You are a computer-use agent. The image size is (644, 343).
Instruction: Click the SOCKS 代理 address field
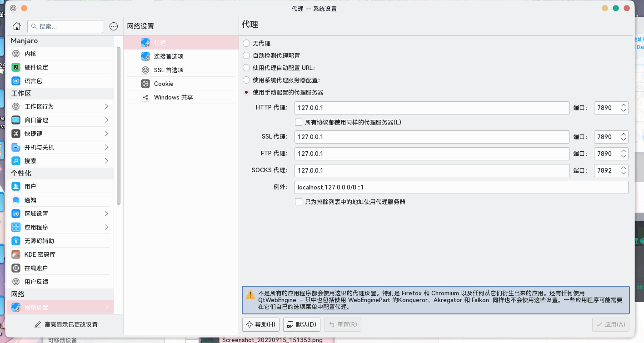(x=432, y=170)
